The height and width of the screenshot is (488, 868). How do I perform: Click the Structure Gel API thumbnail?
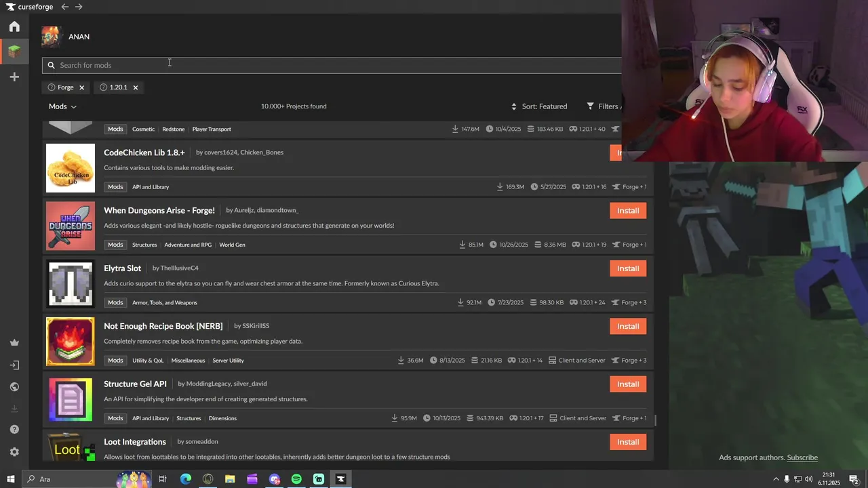click(71, 399)
